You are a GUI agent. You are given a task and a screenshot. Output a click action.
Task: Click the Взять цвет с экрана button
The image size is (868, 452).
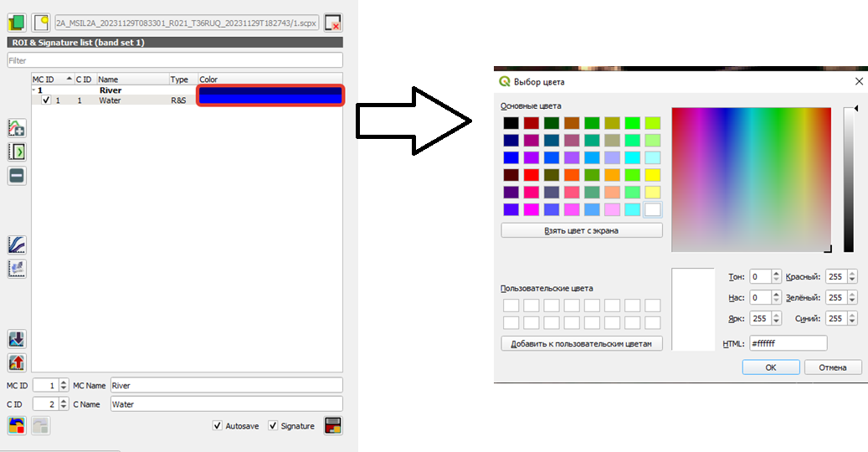581,231
